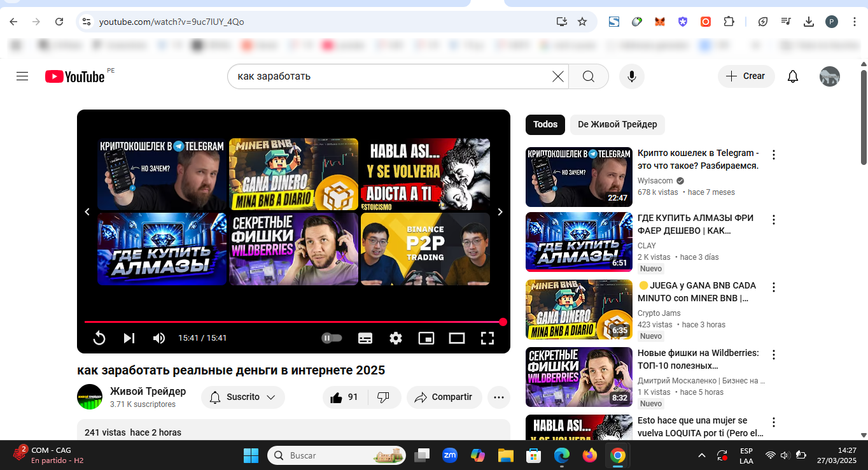Show hidden system tray icons

click(702, 455)
